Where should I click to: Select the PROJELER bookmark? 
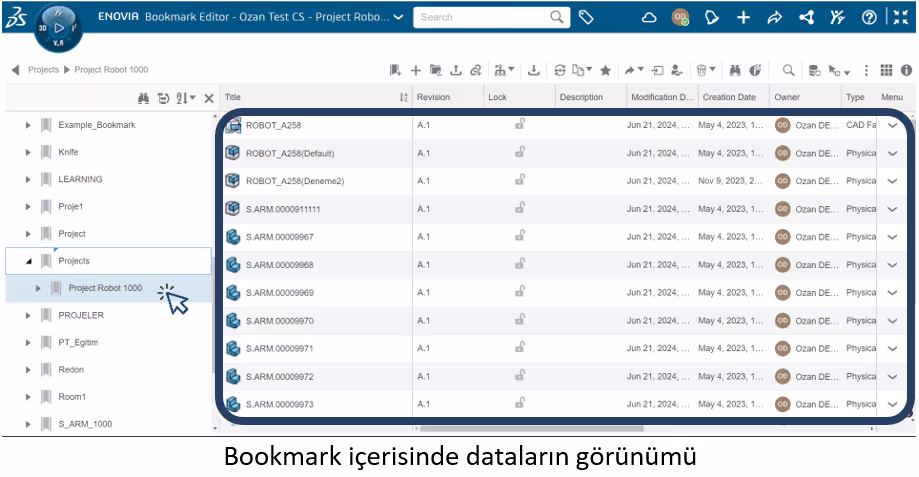point(81,315)
